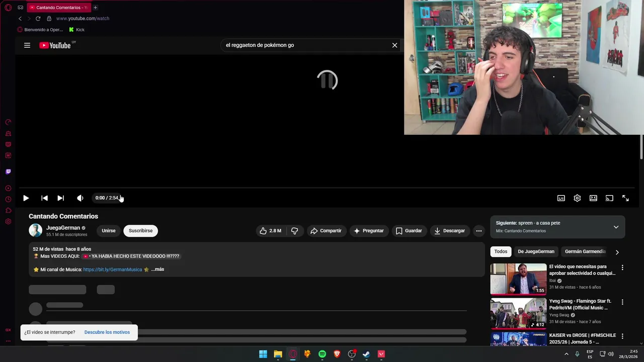Open File Explorer from taskbar
This screenshot has height=362, width=644.
point(278,354)
